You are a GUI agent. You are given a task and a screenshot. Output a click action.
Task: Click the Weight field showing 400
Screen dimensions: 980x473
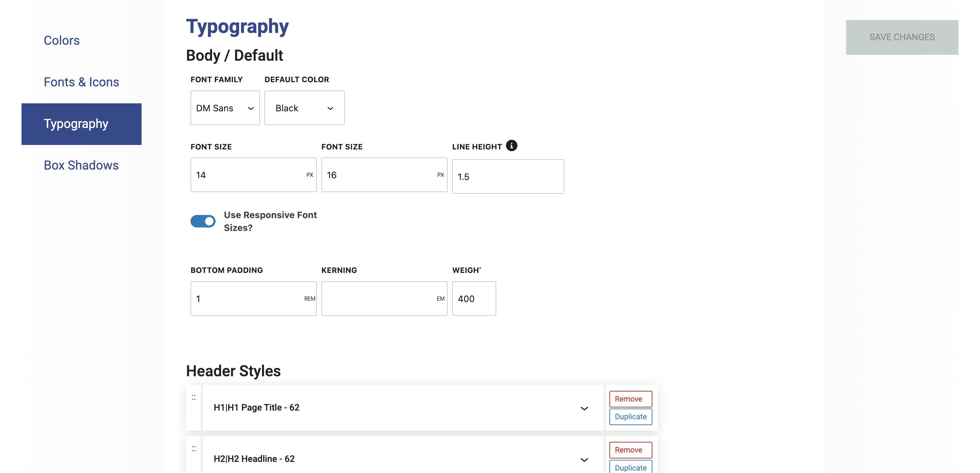click(474, 299)
